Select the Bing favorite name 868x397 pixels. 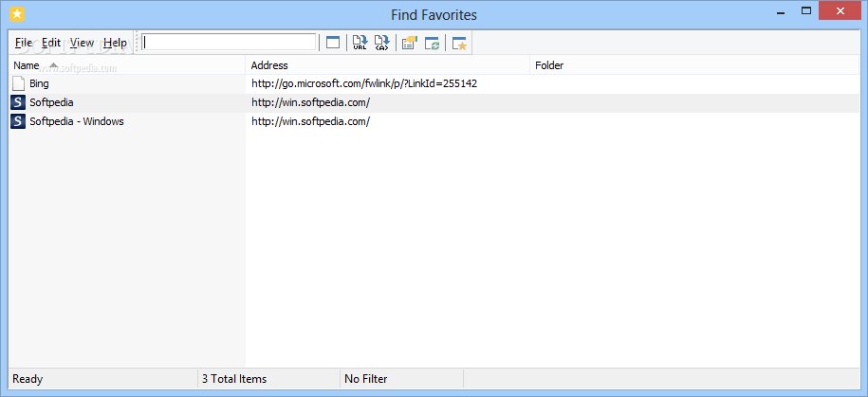(39, 84)
